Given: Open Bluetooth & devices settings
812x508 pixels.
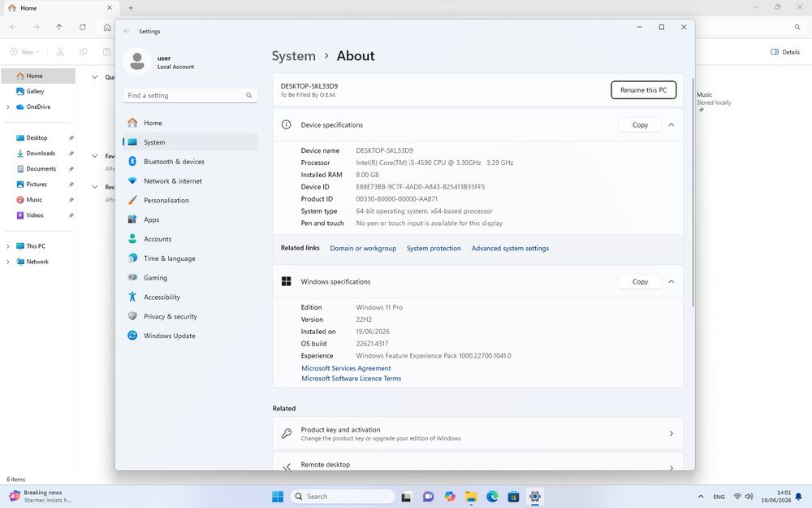Looking at the screenshot, I should pyautogui.click(x=190, y=162).
